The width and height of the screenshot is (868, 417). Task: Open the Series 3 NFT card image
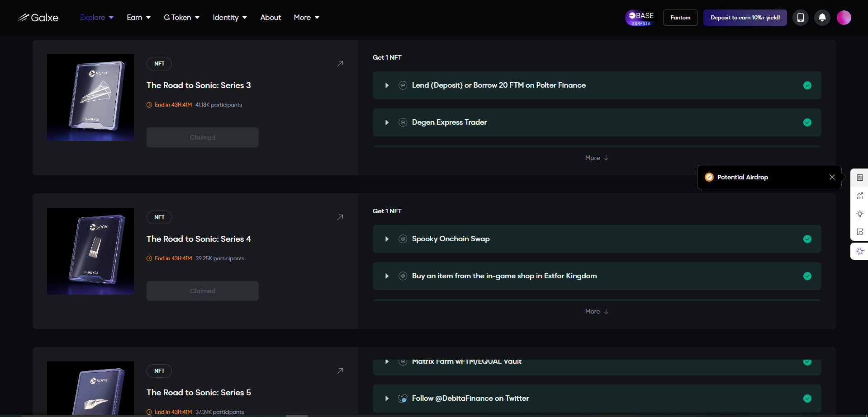[x=90, y=98]
